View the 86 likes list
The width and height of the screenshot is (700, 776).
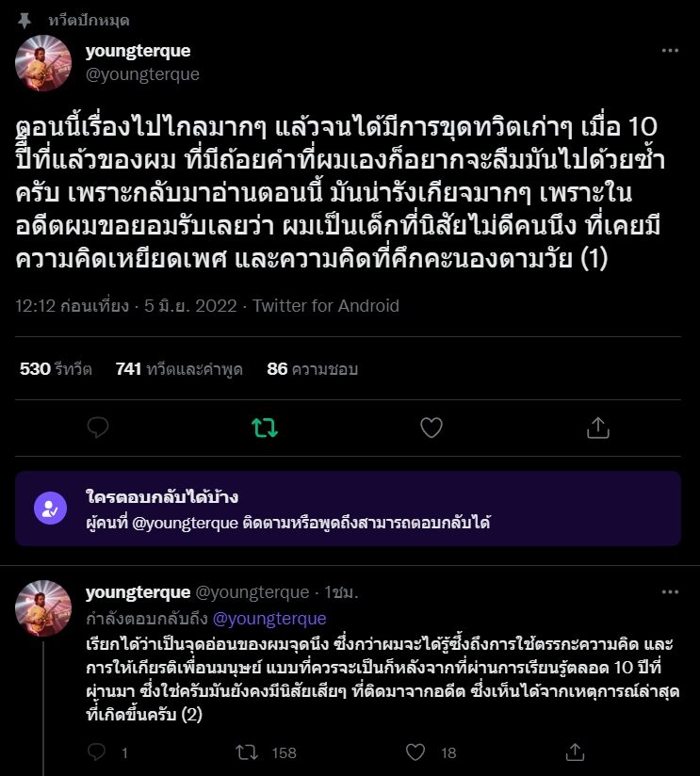tap(312, 369)
